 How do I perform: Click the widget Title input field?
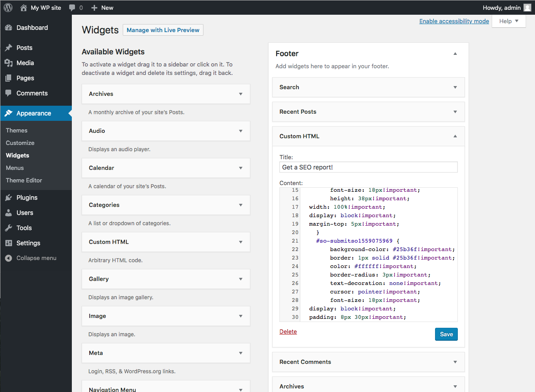[368, 167]
